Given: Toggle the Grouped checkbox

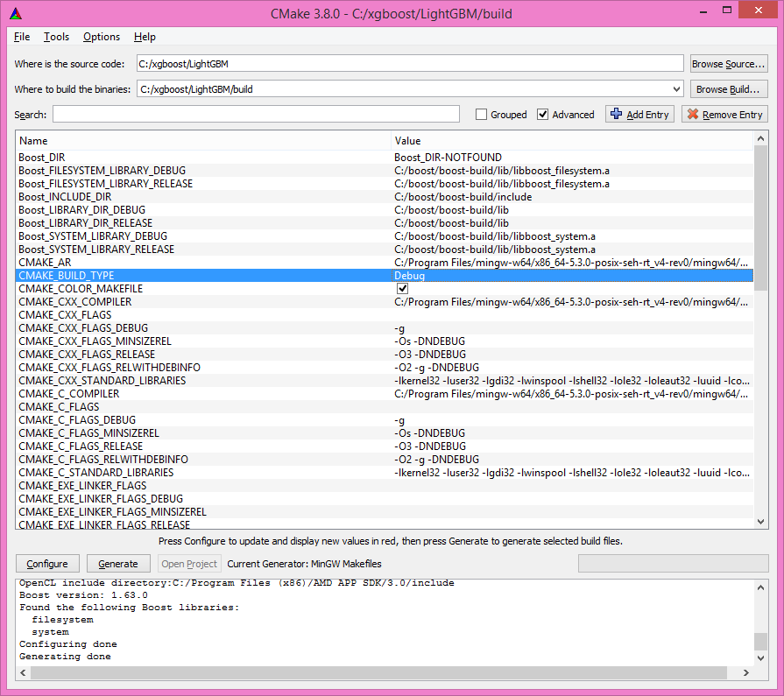Looking at the screenshot, I should click(x=480, y=114).
